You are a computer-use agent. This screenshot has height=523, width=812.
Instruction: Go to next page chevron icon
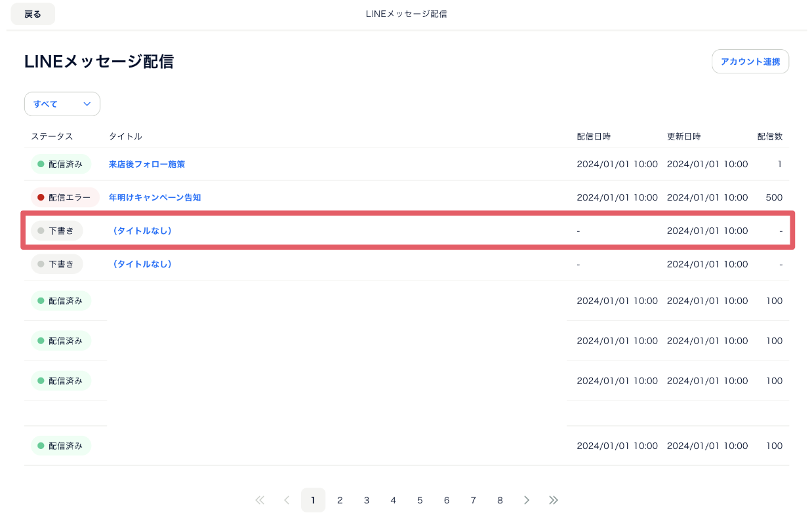click(527, 500)
